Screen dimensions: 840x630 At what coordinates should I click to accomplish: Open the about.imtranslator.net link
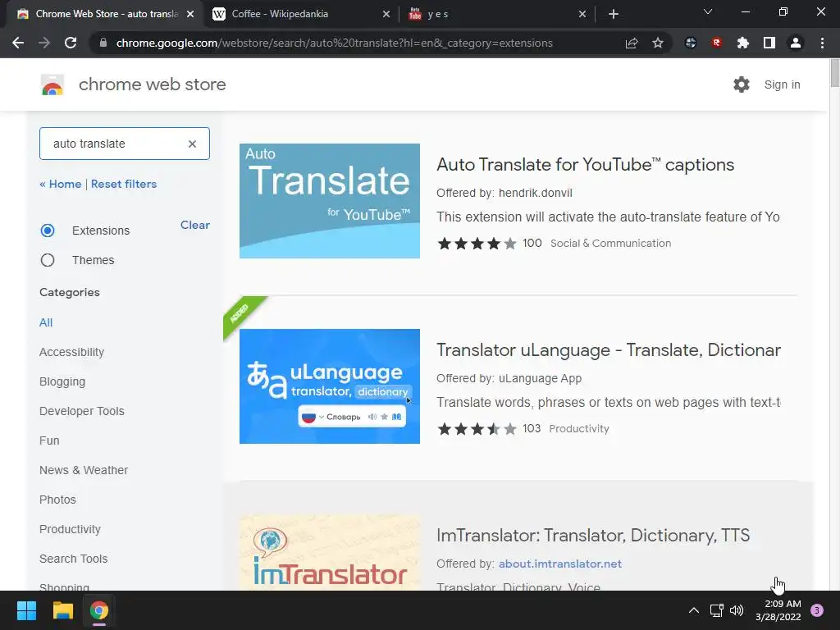559,564
